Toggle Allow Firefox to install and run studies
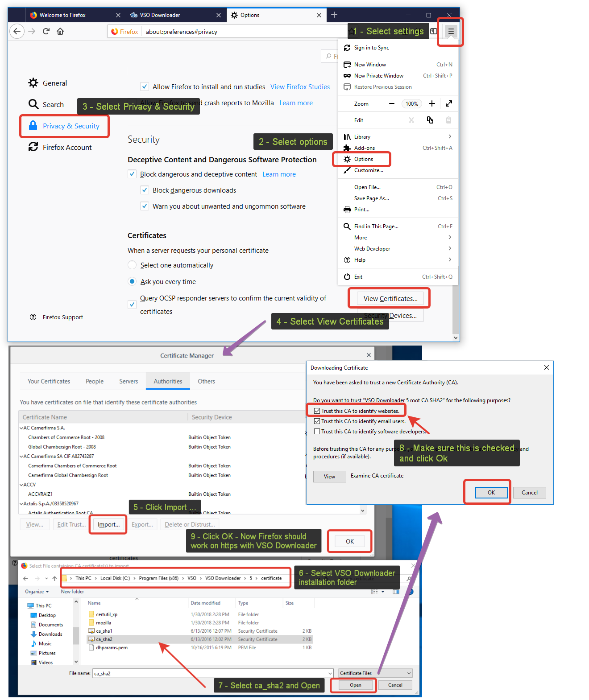589x700 pixels. pyautogui.click(x=145, y=86)
